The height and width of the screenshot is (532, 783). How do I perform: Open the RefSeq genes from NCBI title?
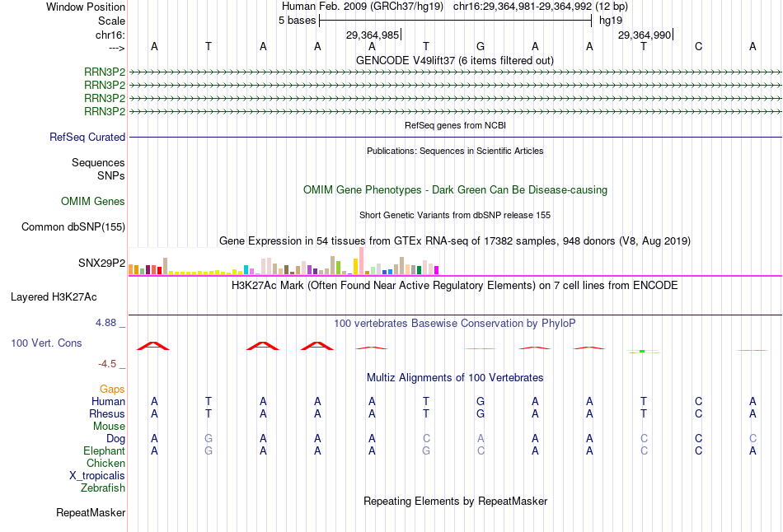[455, 125]
